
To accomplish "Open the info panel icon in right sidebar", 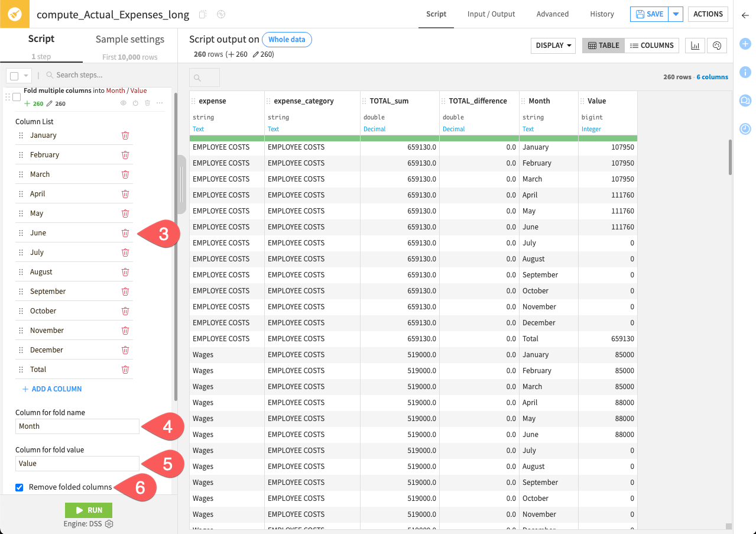I will click(745, 72).
